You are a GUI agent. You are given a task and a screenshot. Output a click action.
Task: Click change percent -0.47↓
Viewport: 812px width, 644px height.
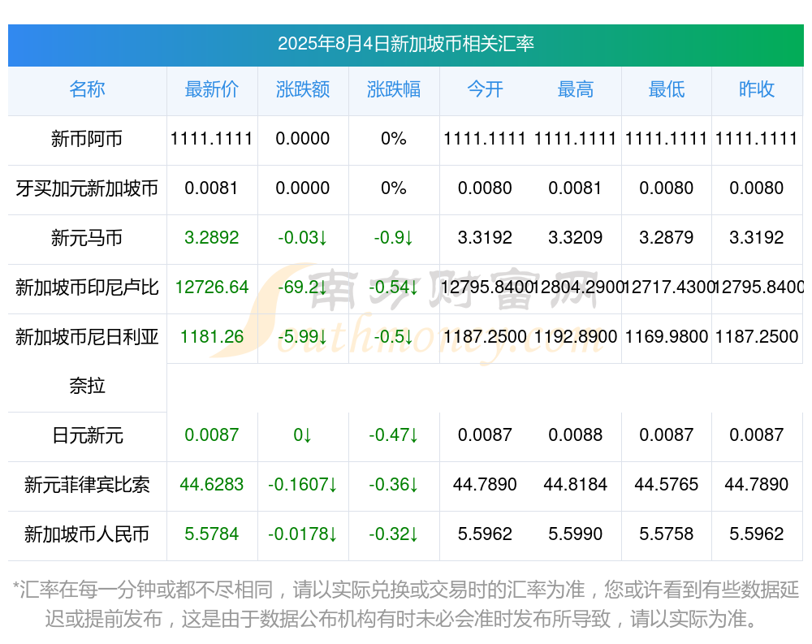[394, 435]
